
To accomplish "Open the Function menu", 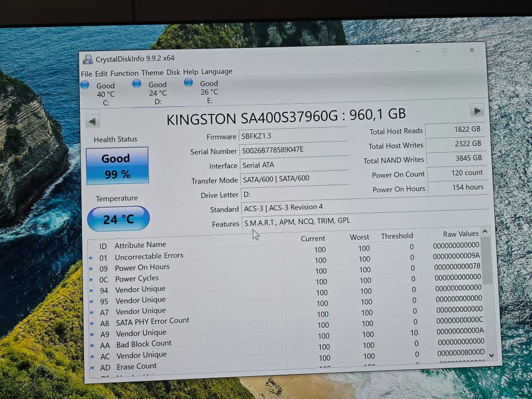I will tap(125, 73).
